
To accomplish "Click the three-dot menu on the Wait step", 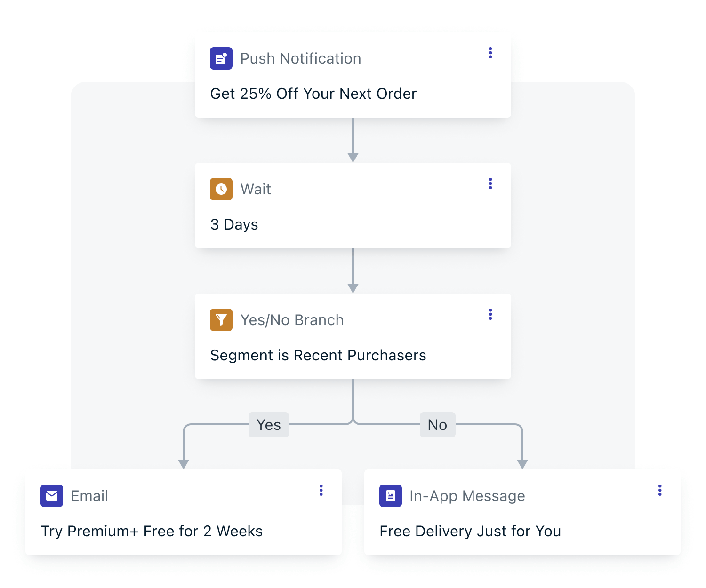I will [490, 183].
